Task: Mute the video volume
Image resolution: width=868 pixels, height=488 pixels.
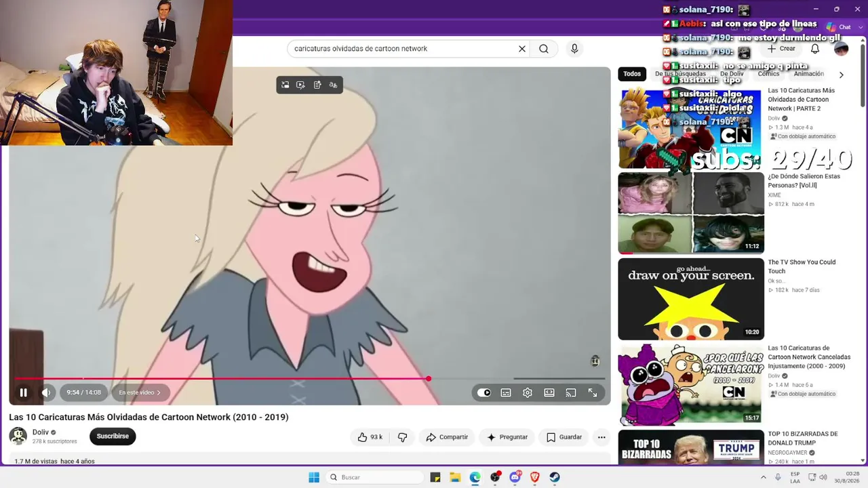Action: pyautogui.click(x=46, y=392)
